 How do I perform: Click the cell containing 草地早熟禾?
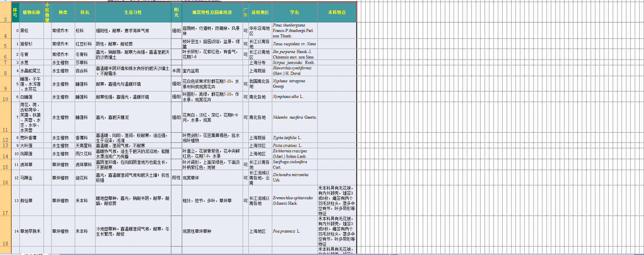tap(32, 231)
